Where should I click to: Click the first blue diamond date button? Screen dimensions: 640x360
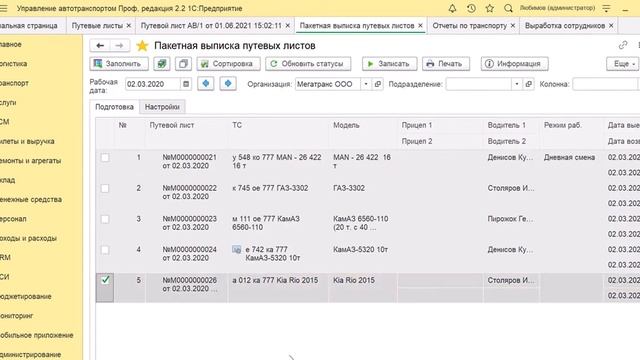pyautogui.click(x=206, y=84)
